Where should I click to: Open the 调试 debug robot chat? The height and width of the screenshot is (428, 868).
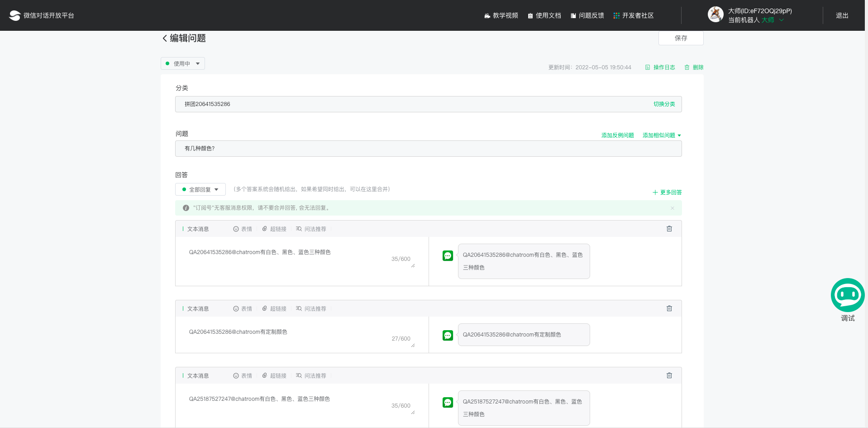(x=847, y=296)
